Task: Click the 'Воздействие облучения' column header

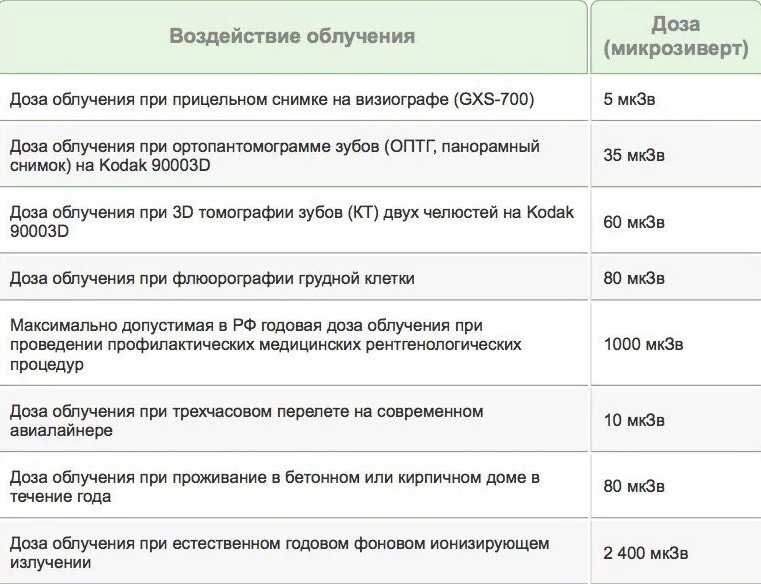Action: click(293, 36)
